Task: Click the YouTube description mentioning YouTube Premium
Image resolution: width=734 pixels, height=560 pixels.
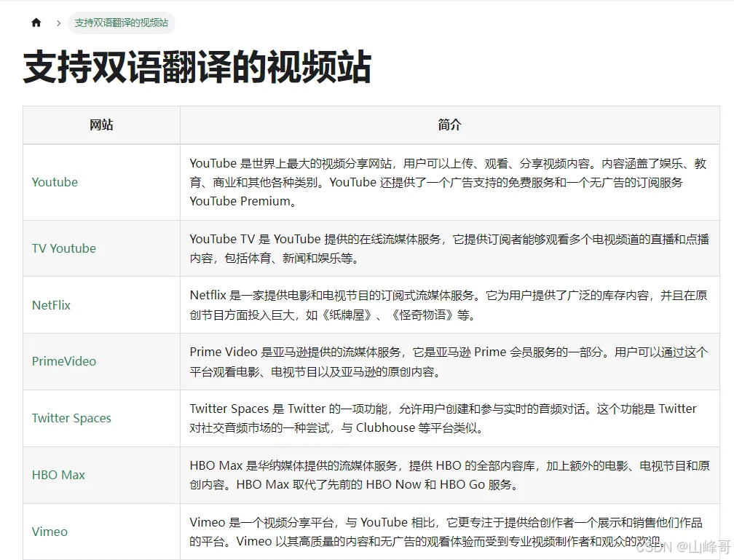Action: tap(448, 182)
